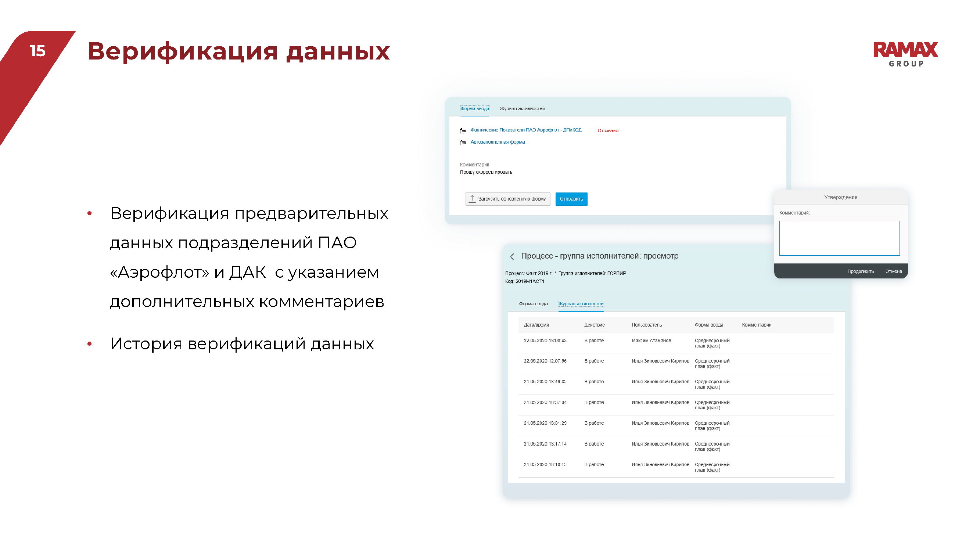
Task: Select row dated 21.05.2020 18:49:32
Action: 676,385
